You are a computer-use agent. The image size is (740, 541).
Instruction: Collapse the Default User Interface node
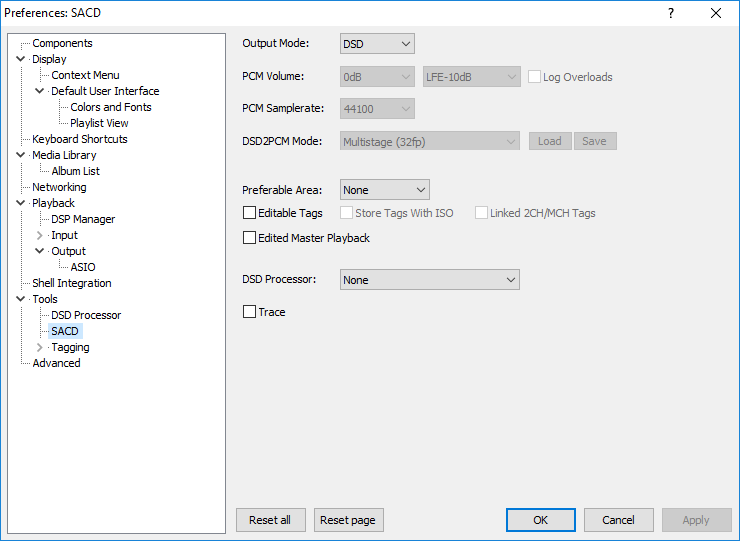40,91
